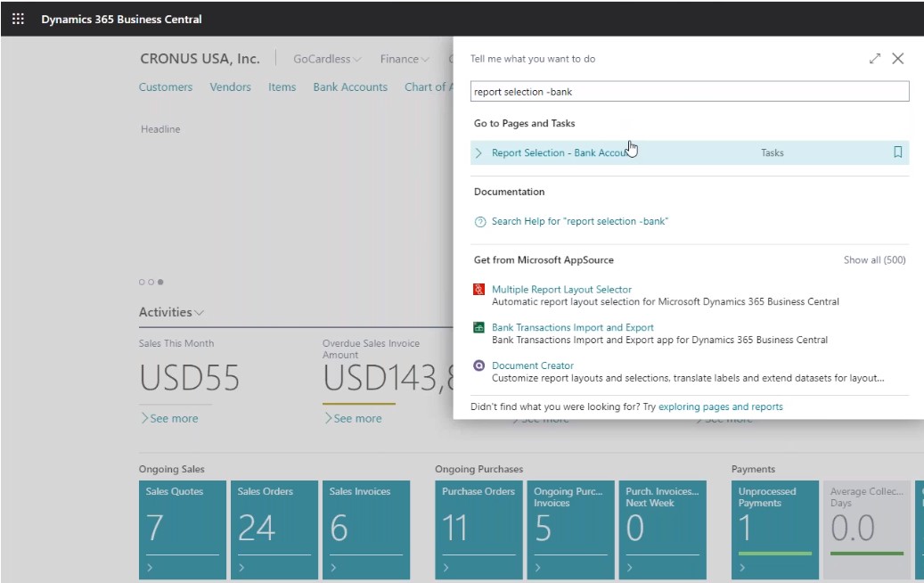Expand the Tell Me pane with the diagonal arrow
Viewport: 924px width, 583px height.
(x=875, y=58)
